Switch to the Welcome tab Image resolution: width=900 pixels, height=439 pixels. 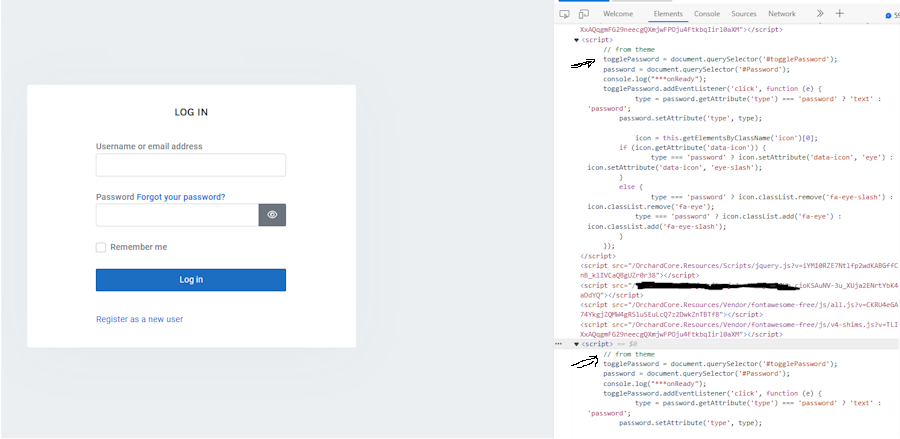[x=618, y=14]
